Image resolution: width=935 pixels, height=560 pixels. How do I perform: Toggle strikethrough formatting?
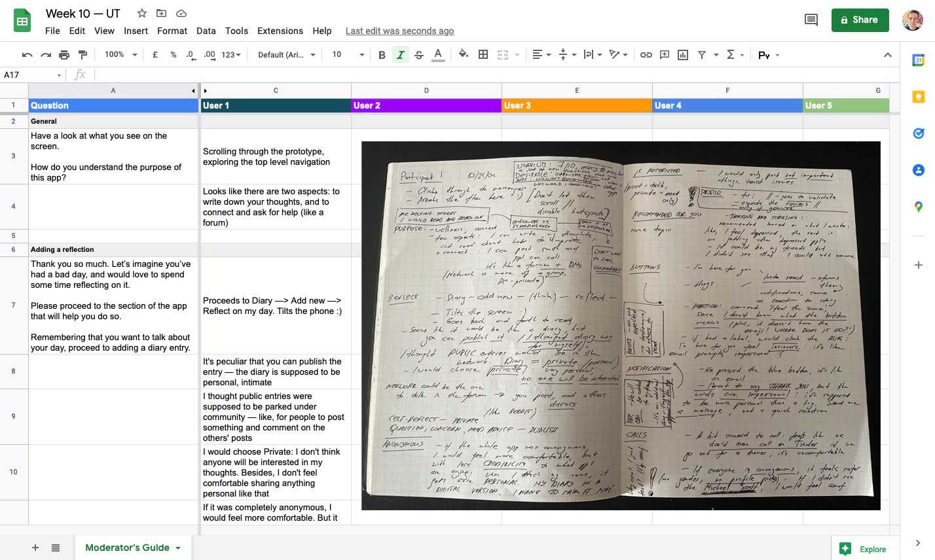point(419,55)
